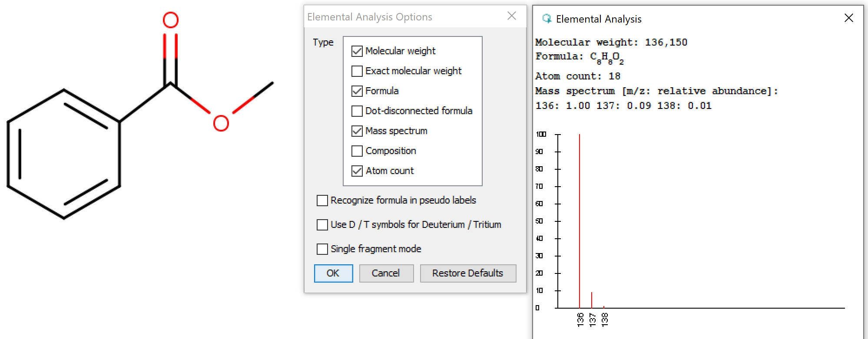Enable Dot-disconnected formula checkbox
This screenshot has height=339, width=868.
click(x=357, y=111)
